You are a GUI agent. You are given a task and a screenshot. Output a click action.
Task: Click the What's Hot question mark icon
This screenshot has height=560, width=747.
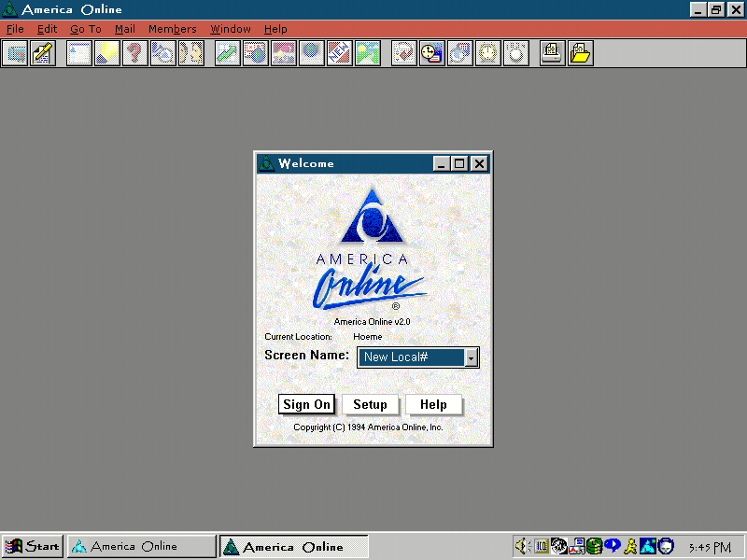(134, 53)
